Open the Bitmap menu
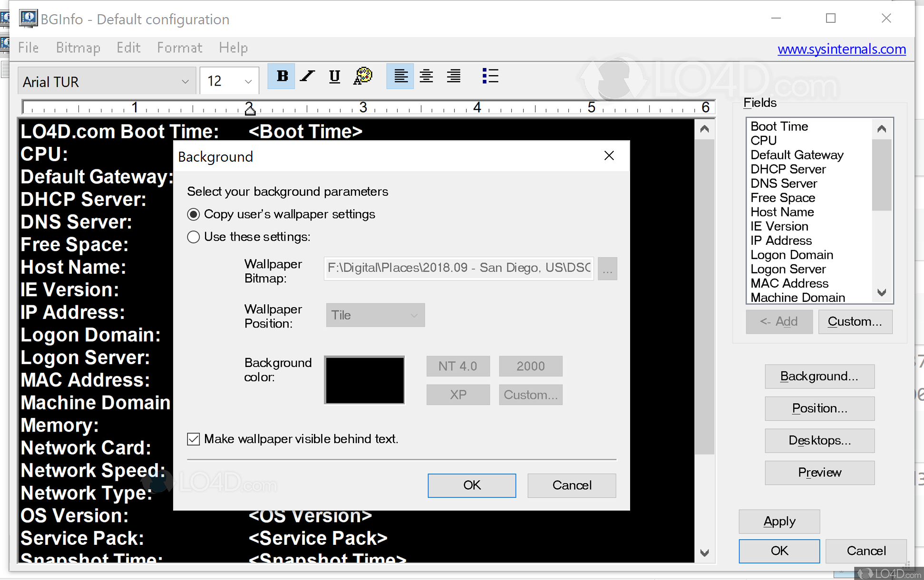Image resolution: width=924 pixels, height=580 pixels. (x=78, y=48)
